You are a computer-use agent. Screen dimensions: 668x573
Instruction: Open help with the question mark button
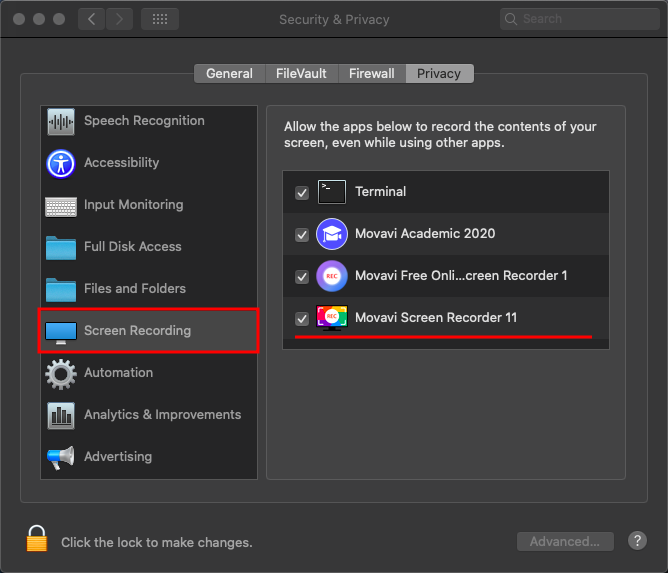tap(637, 541)
